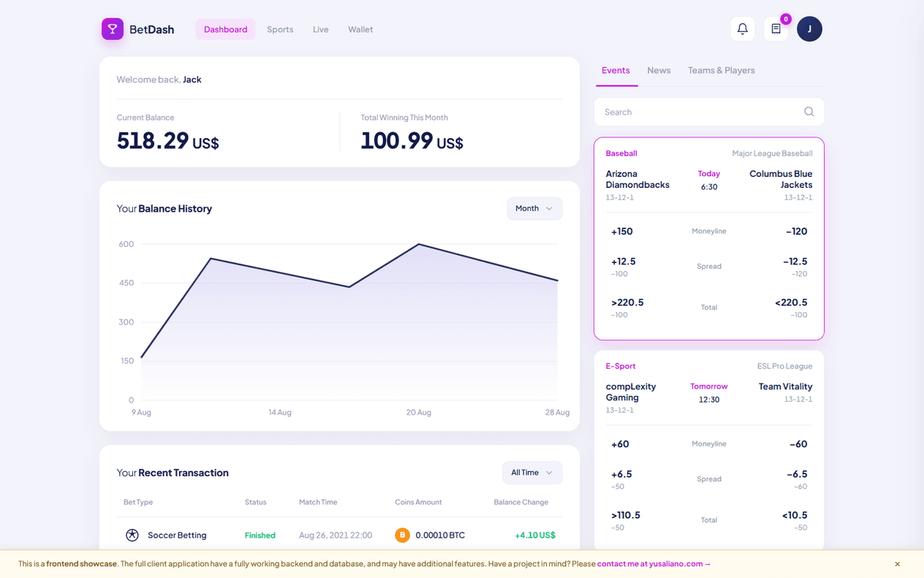Pick Columbus Blue Jackets −120 moneyline

[x=796, y=232]
